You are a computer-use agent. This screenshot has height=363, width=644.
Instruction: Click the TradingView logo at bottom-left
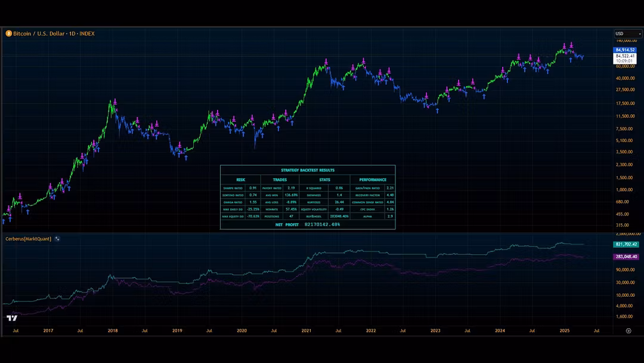coord(11,318)
